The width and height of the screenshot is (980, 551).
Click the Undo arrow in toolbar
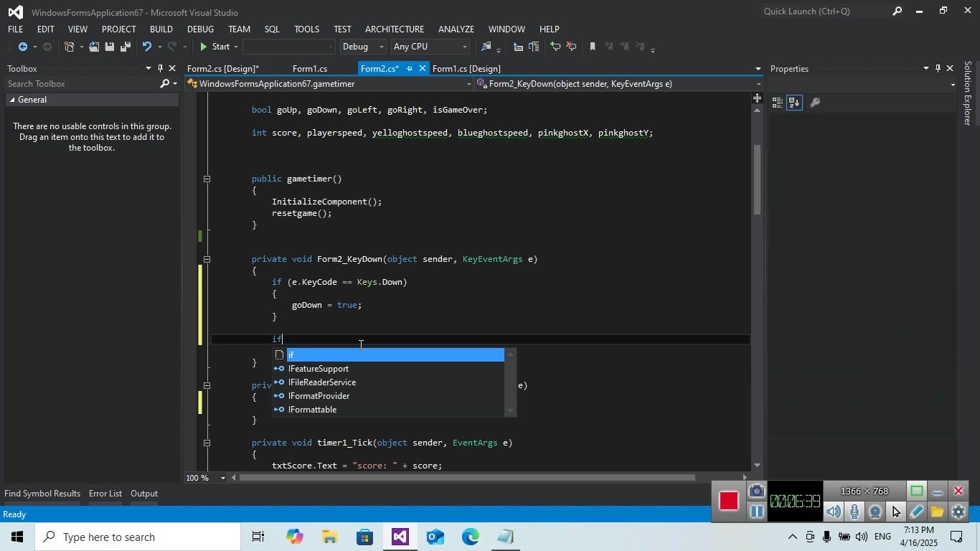coord(147,47)
